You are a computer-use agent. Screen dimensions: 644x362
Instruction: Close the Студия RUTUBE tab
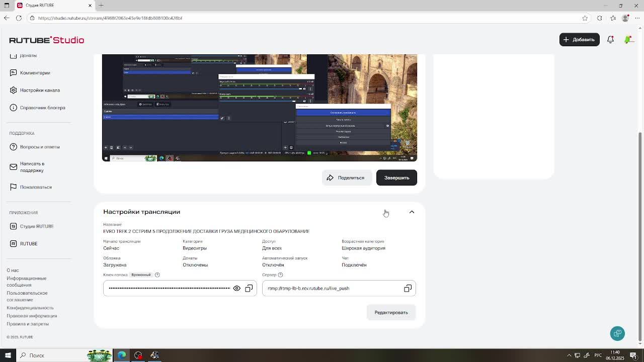coord(90,5)
